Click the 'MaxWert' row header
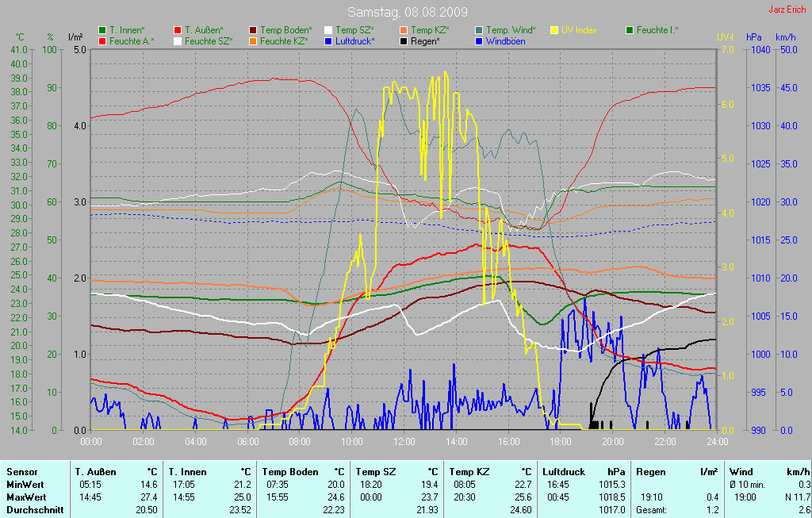Image resolution: width=812 pixels, height=518 pixels. coord(26,497)
